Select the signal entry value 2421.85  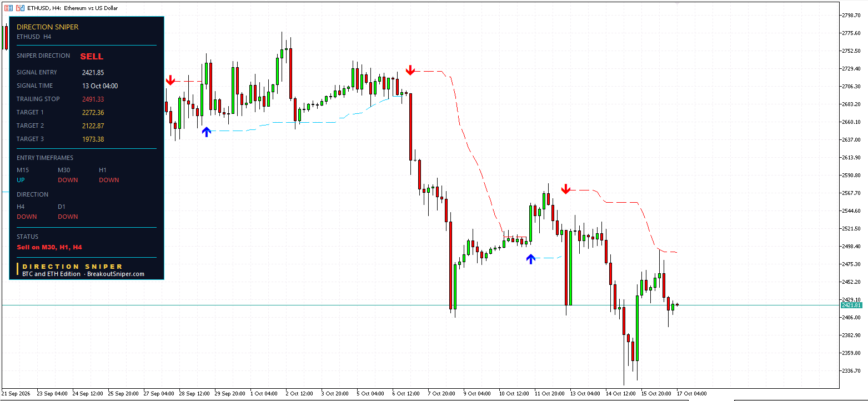[x=93, y=72]
